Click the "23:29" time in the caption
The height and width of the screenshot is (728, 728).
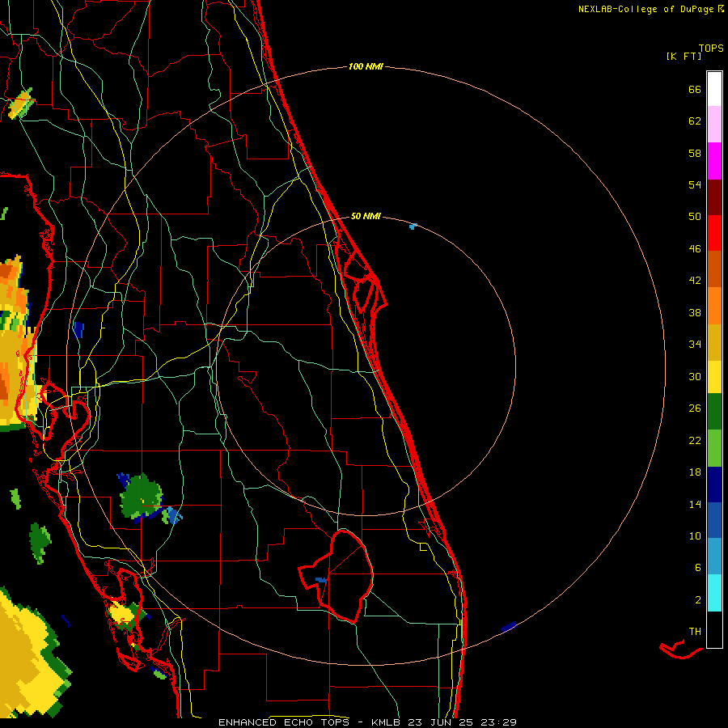[x=498, y=722]
